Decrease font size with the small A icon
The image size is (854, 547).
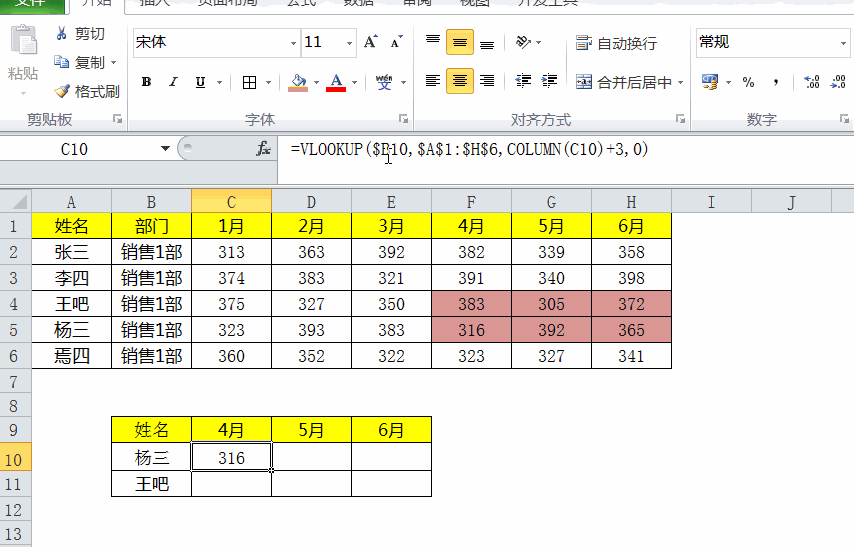(x=396, y=42)
